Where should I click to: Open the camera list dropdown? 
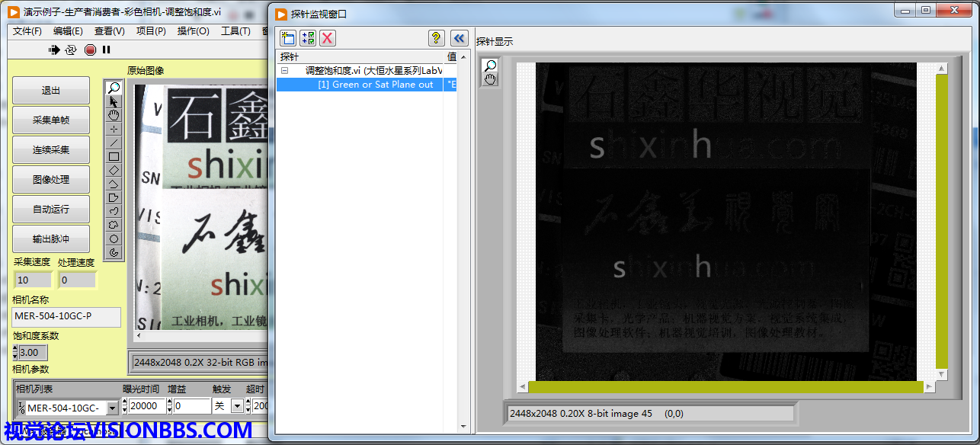coord(111,407)
